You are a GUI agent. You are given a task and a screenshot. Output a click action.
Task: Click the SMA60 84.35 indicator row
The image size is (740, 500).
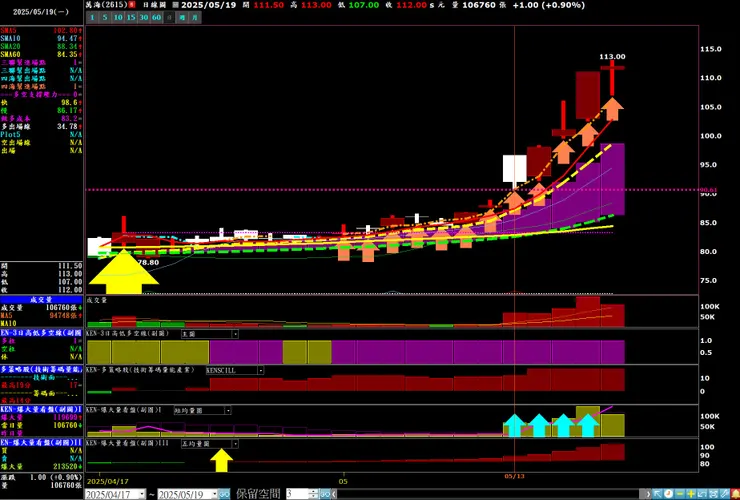point(42,54)
